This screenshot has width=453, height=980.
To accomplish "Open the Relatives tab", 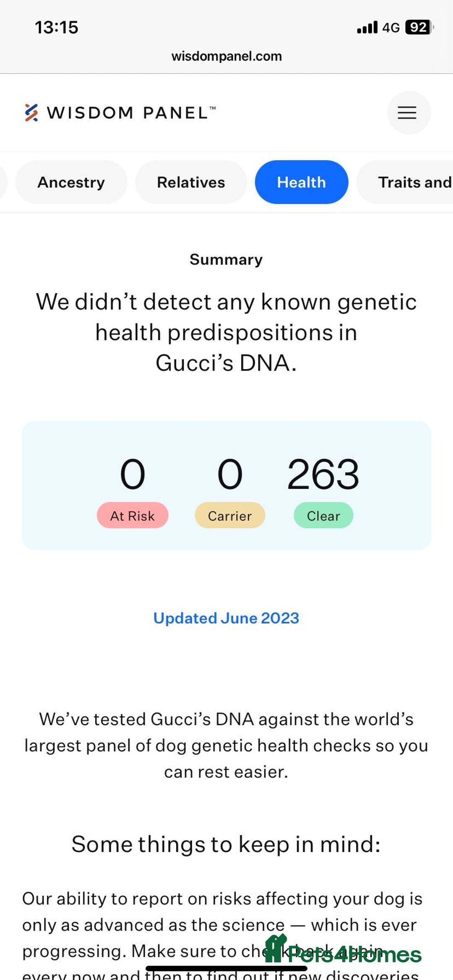I will coord(191,182).
